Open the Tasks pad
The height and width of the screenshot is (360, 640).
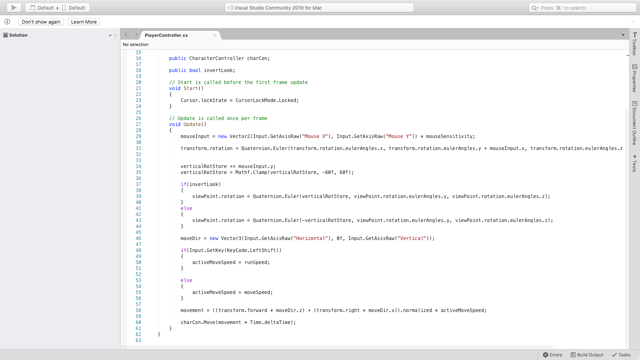621,355
